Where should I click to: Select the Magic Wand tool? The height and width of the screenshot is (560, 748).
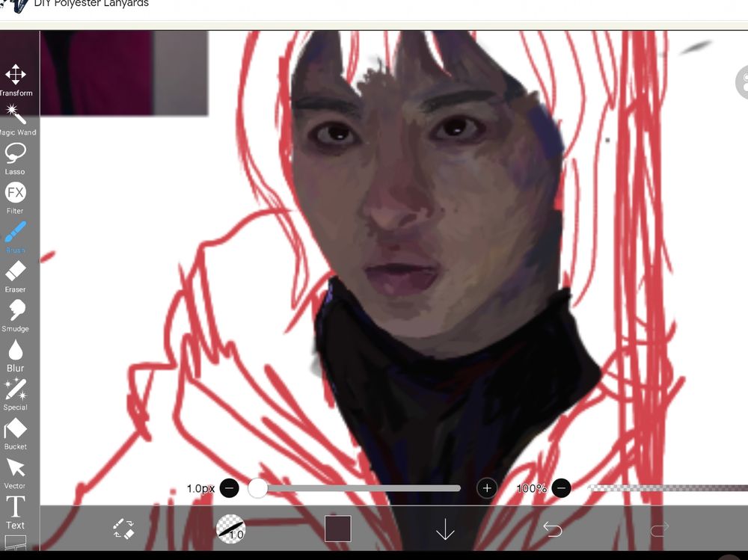pyautogui.click(x=16, y=120)
